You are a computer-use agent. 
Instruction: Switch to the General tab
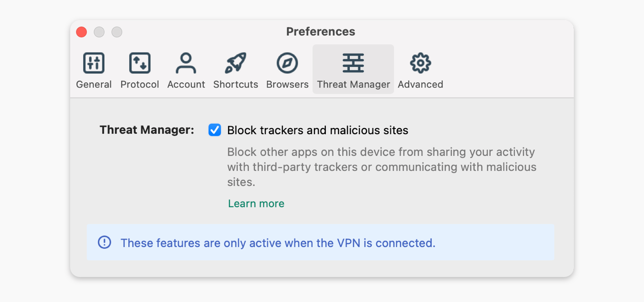94,84
